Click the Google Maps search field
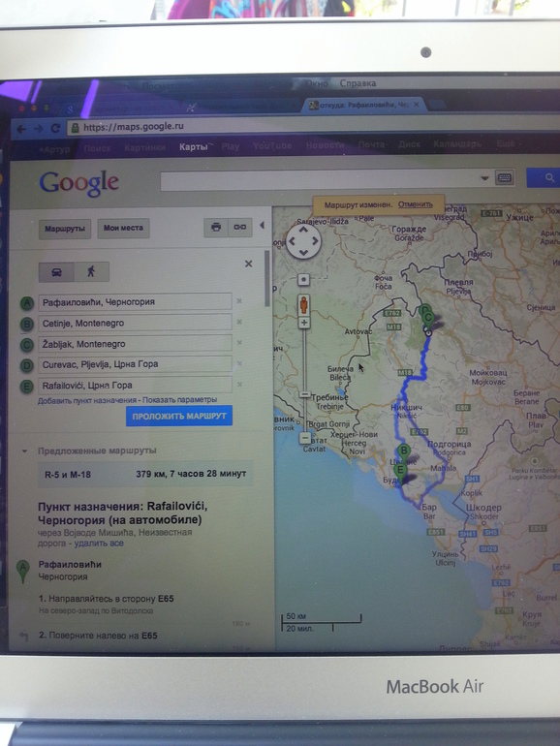The image size is (560, 746). point(320,180)
